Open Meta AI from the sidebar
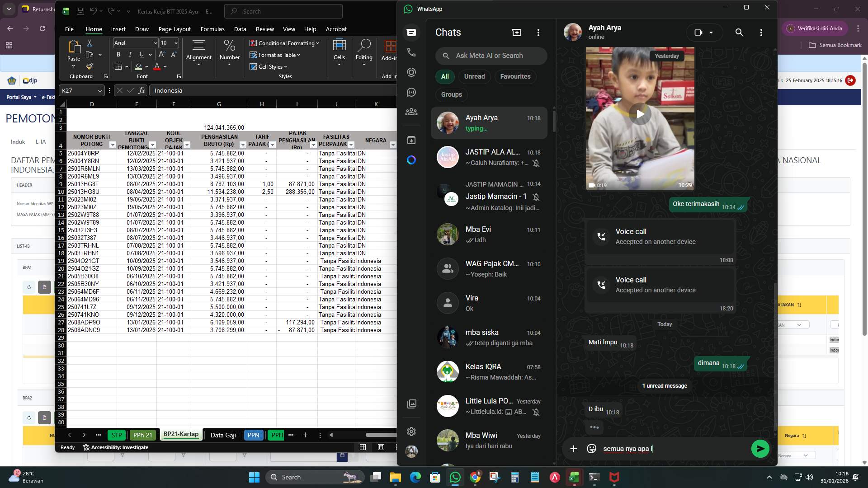Image resolution: width=868 pixels, height=488 pixels. 411,160
